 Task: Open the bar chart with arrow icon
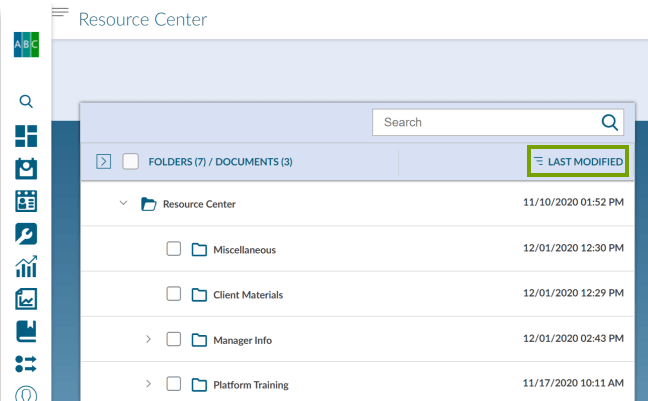pyautogui.click(x=26, y=266)
